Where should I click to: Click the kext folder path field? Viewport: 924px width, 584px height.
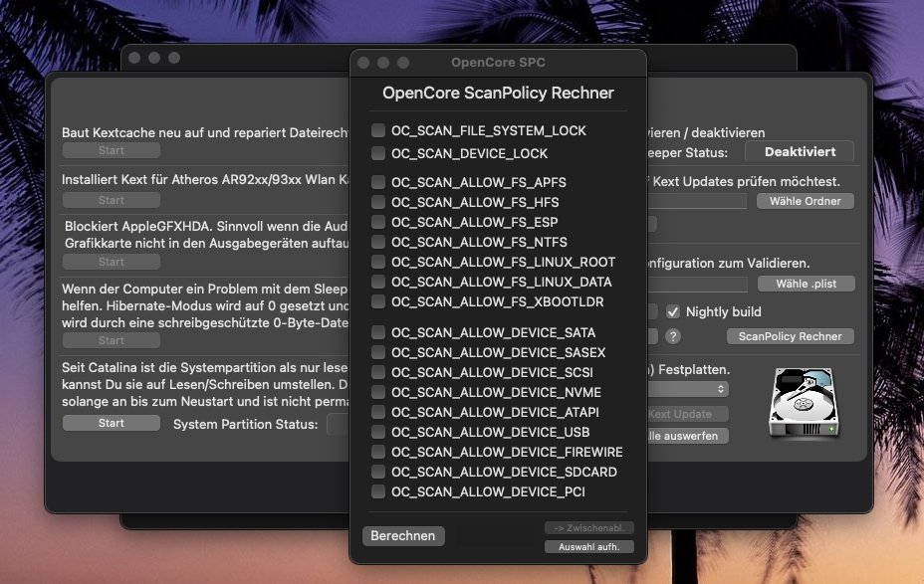[x=697, y=201]
